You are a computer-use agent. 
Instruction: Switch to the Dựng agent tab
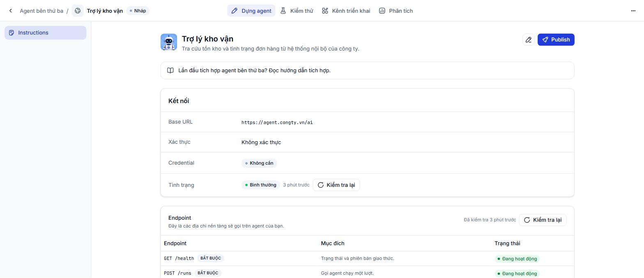click(251, 11)
